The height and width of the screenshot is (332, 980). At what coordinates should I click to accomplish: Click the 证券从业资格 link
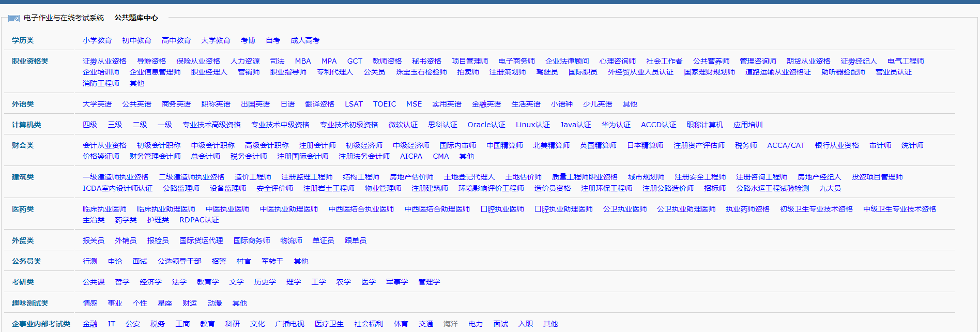[104, 61]
